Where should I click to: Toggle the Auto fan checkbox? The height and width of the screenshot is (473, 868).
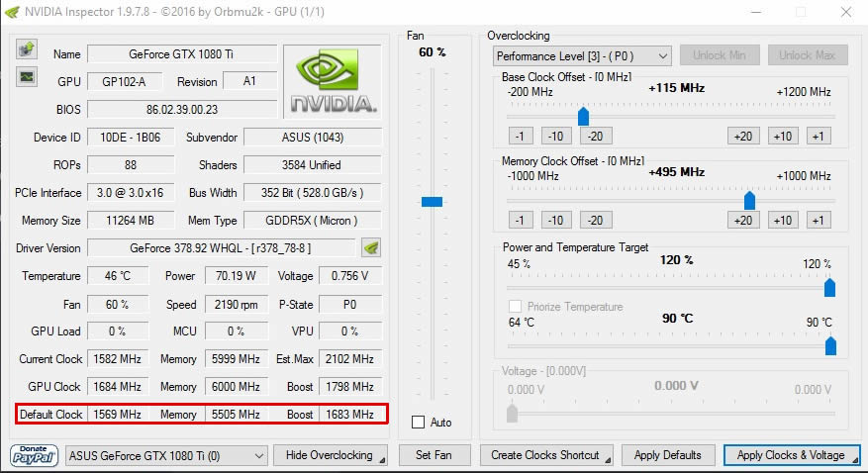click(x=418, y=423)
